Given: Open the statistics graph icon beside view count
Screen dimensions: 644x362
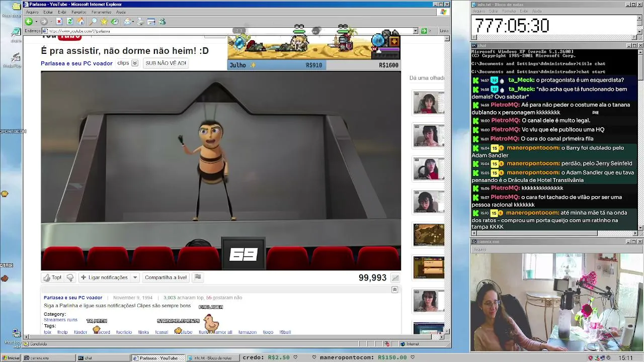Looking at the screenshot, I should point(395,278).
